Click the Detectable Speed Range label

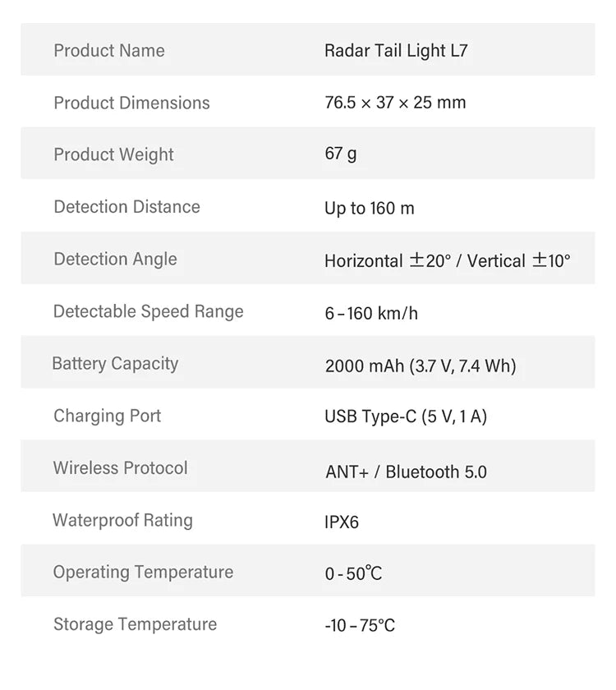[149, 311]
